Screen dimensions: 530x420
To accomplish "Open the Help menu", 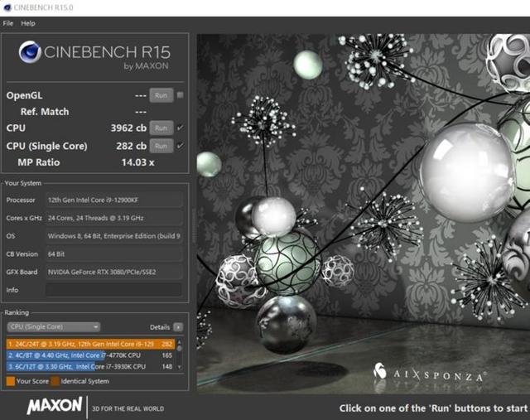I will pos(28,23).
